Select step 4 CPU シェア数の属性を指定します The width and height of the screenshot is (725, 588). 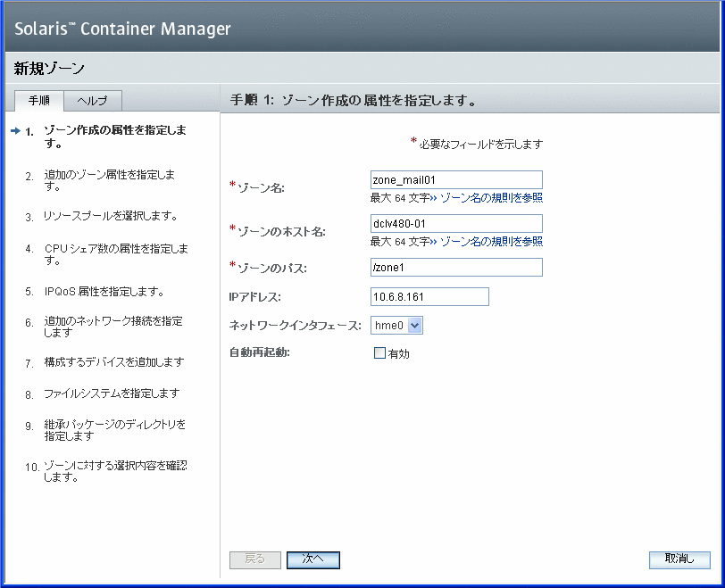point(116,254)
